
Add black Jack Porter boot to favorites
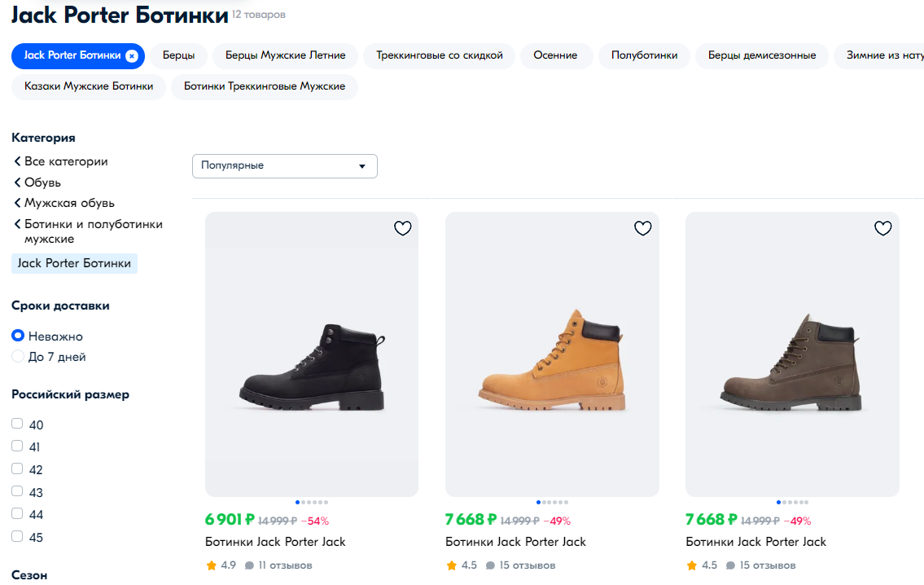coord(402,229)
